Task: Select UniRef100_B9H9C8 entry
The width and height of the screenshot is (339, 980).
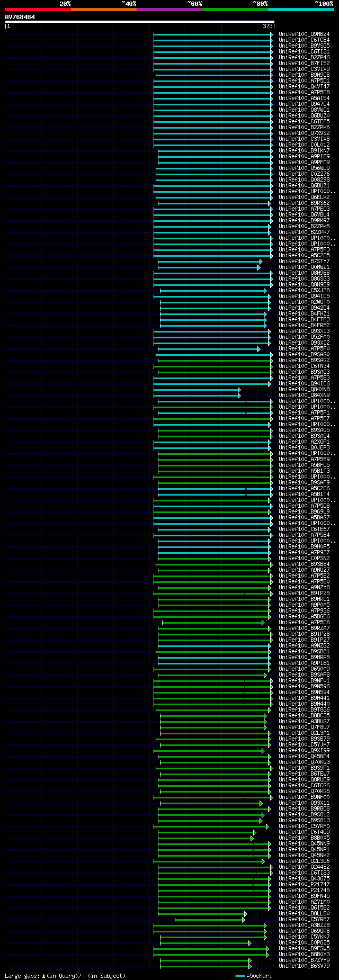Action: tap(304, 75)
